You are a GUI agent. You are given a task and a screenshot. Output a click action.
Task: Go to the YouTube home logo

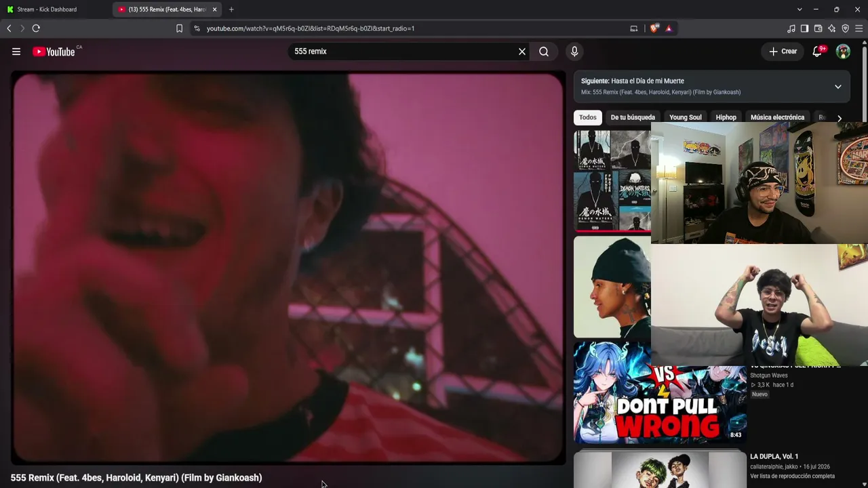click(54, 52)
